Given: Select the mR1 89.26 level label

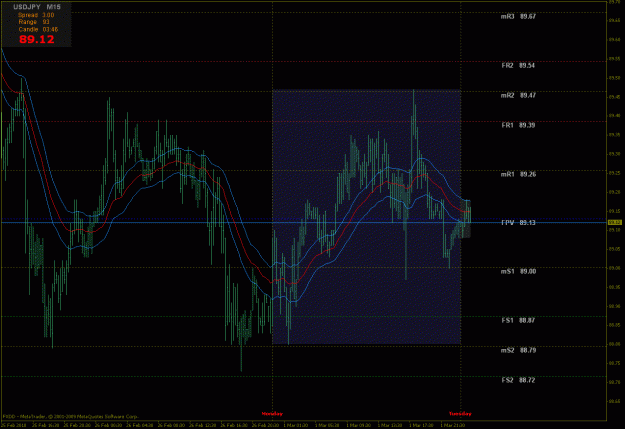Looking at the screenshot, I should (518, 174).
